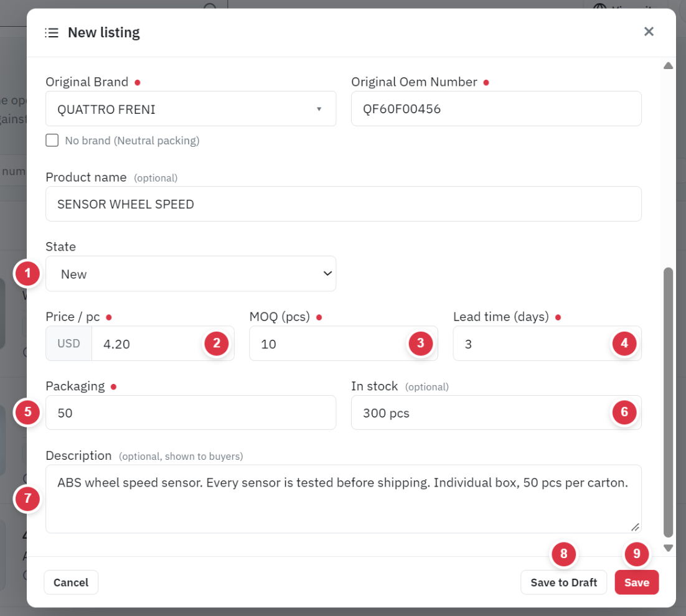
Task: Open the State dropdown showing New
Action: (x=190, y=274)
